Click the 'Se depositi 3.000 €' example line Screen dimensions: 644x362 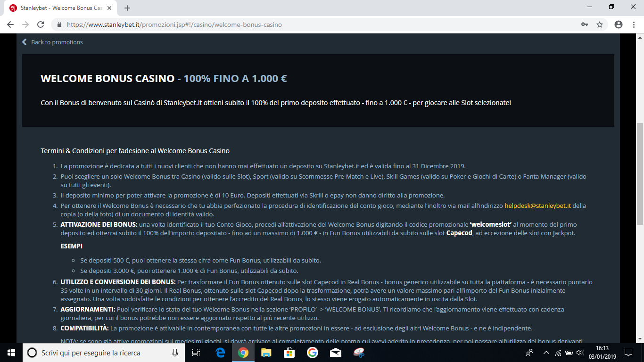pos(189,271)
